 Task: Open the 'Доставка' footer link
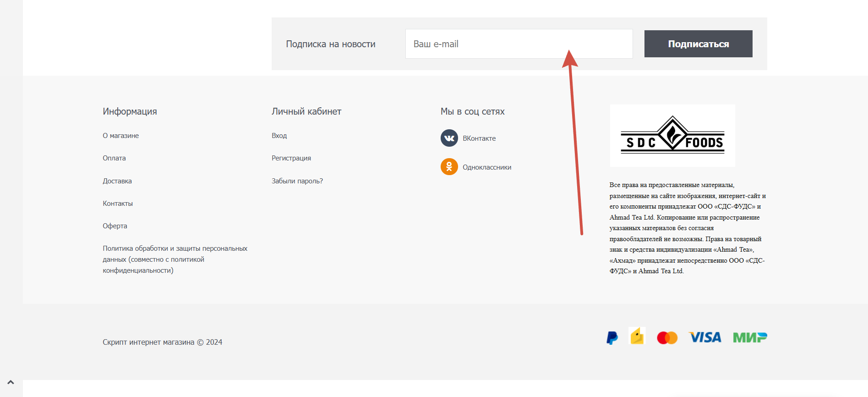117,181
